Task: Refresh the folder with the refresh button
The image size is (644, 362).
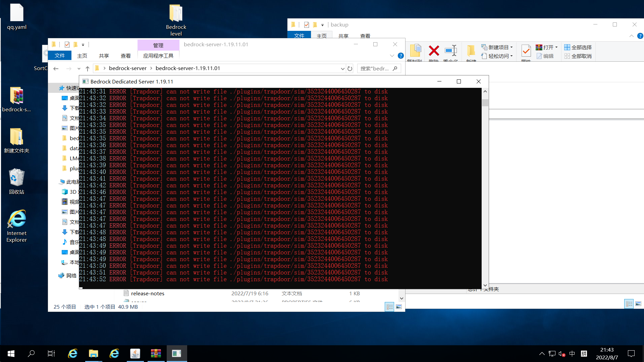Action: tap(350, 68)
